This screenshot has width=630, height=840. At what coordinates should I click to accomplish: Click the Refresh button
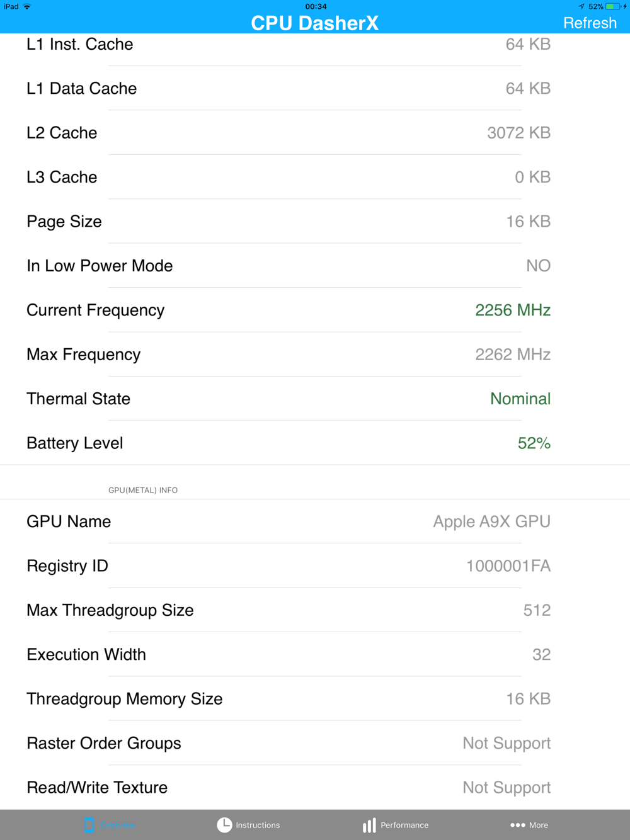tap(590, 23)
